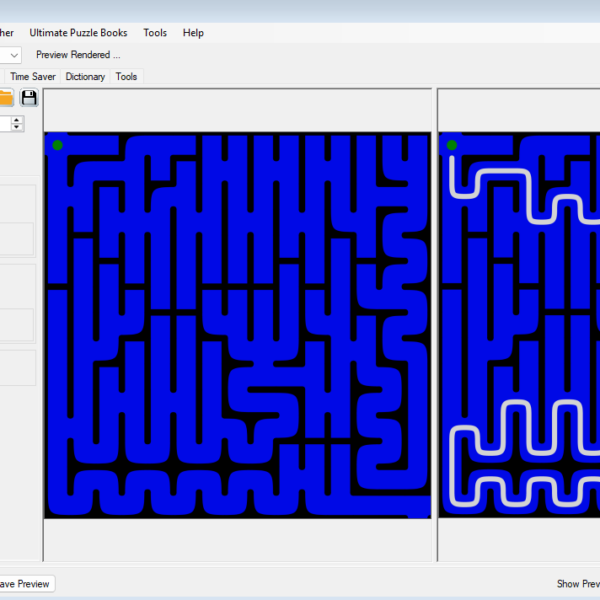This screenshot has height=600, width=600.
Task: Click the Preview Rendered status label
Action: pyautogui.click(x=78, y=55)
